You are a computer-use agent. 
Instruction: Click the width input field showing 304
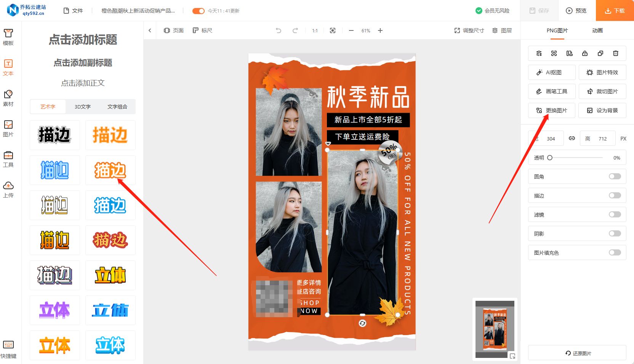(546, 139)
